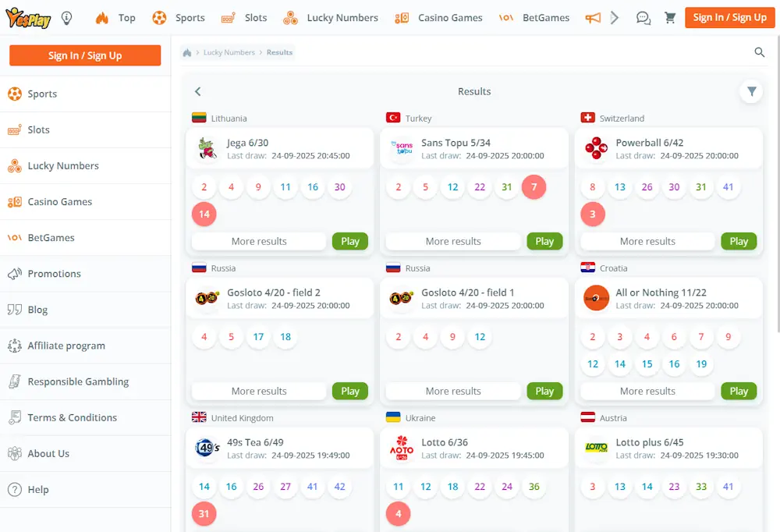Click the home breadcrumb icon
This screenshot has height=532, width=780.
point(187,52)
